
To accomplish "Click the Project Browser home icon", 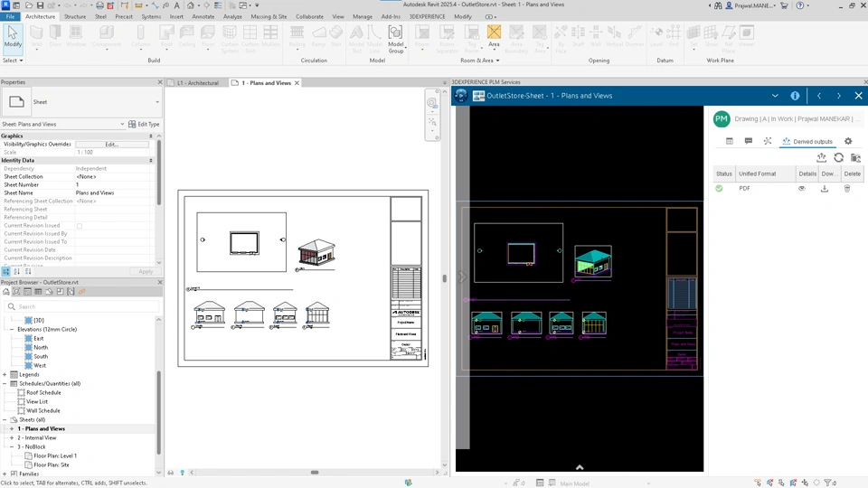I will (5, 292).
